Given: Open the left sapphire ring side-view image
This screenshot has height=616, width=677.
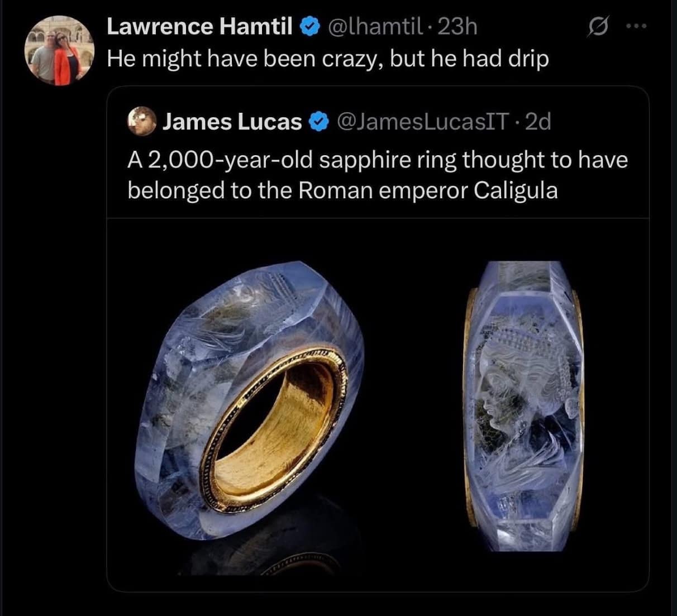Looking at the screenshot, I should click(x=249, y=402).
